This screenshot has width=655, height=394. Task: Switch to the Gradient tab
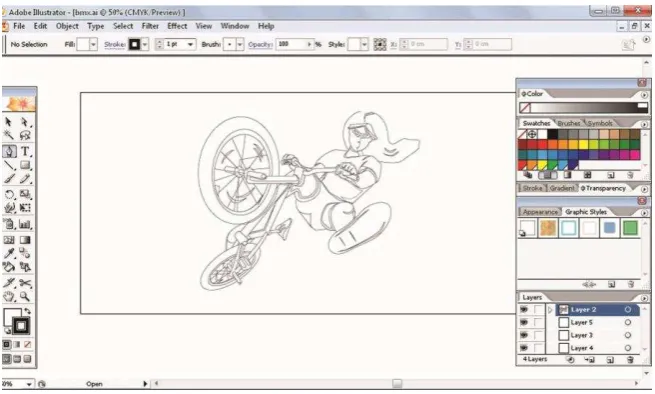562,188
